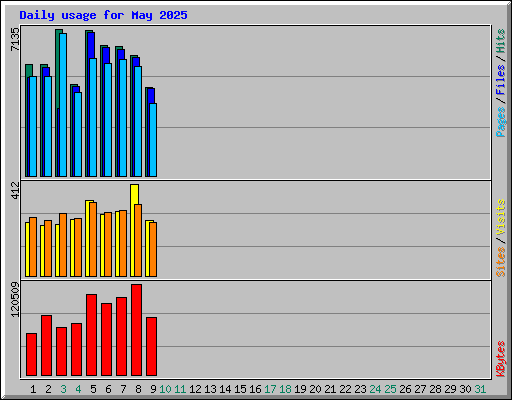Screen dimensions: 512x400
Task: Click day 29 on the x-axis
Action: [450, 389]
